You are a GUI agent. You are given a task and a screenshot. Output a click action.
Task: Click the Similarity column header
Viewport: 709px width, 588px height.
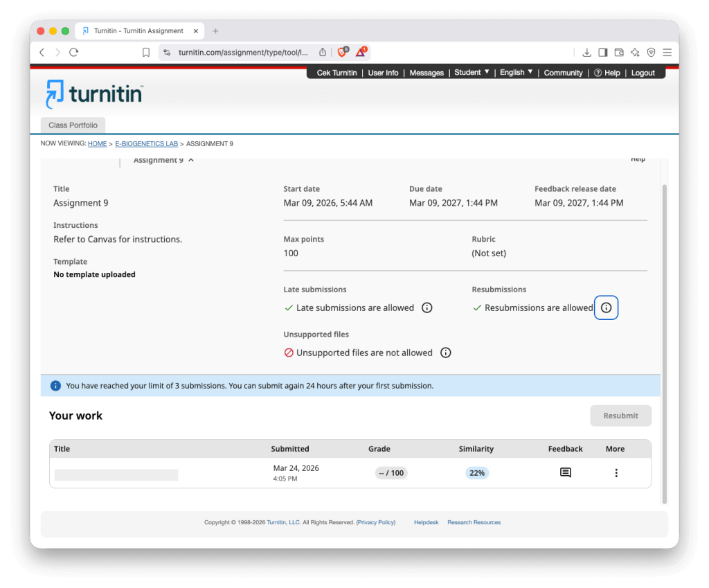coord(476,449)
